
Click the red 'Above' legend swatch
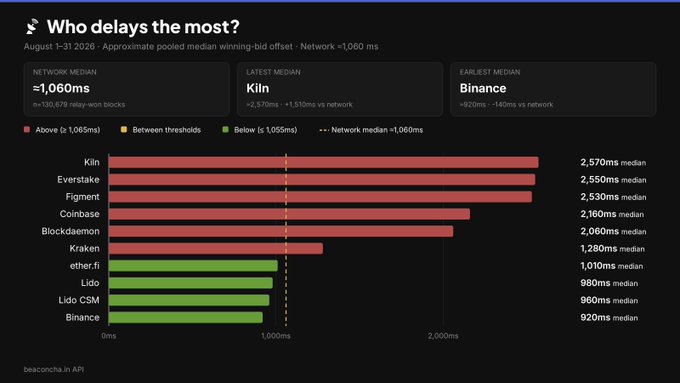point(27,130)
